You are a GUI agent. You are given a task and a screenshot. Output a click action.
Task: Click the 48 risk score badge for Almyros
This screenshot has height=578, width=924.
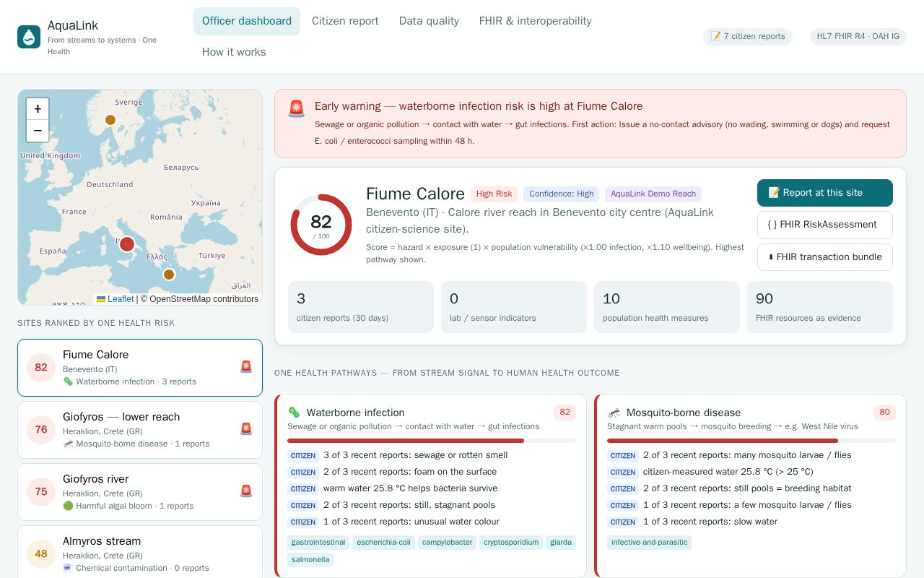click(41, 554)
